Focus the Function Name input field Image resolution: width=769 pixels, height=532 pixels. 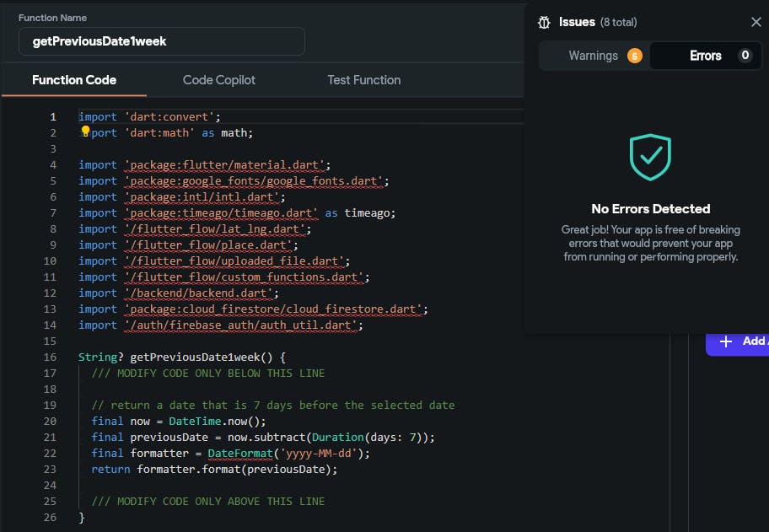click(162, 41)
